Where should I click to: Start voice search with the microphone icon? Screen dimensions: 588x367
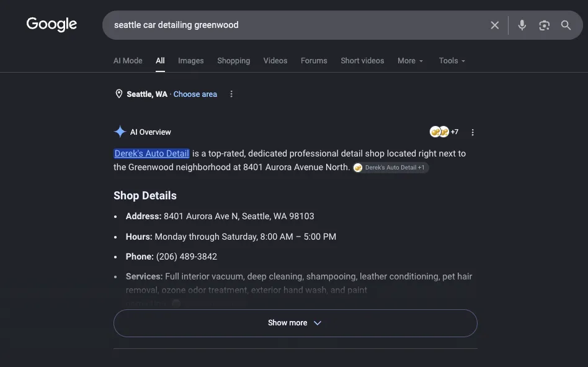pos(522,25)
